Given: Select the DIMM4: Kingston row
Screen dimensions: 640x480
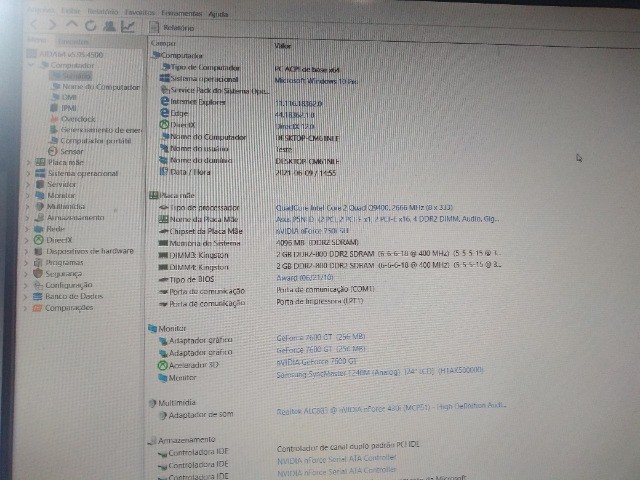Looking at the screenshot, I should coord(329,266).
